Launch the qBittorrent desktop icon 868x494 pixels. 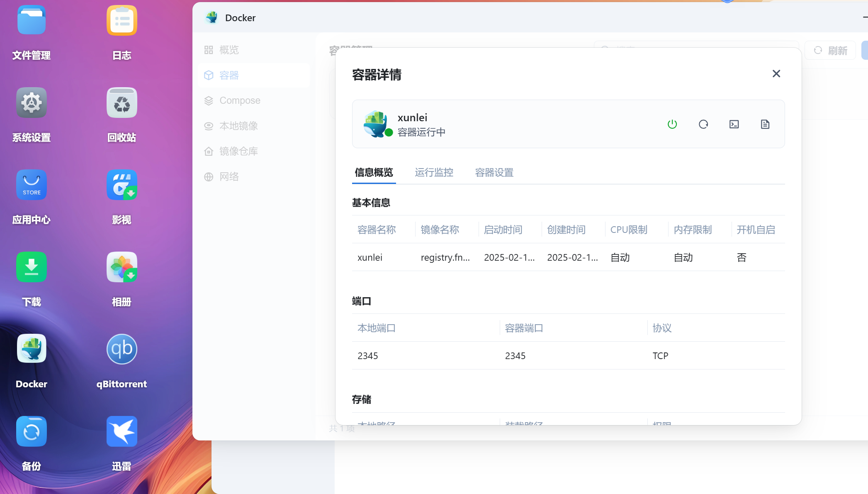click(122, 349)
